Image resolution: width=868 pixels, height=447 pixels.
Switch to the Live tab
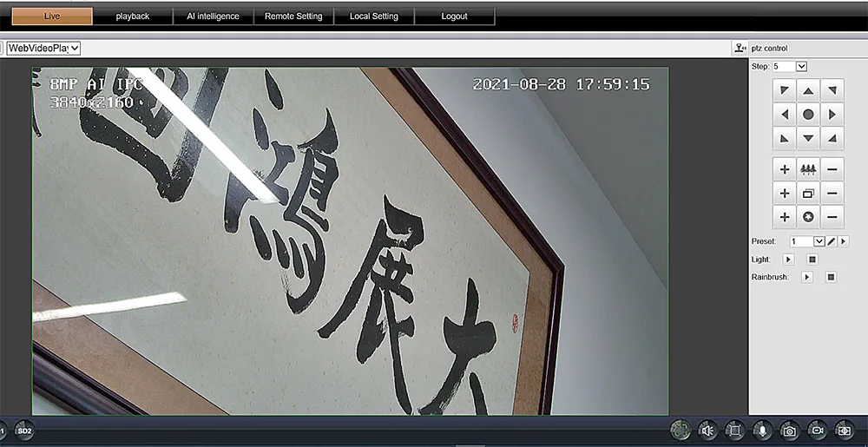pyautogui.click(x=52, y=16)
